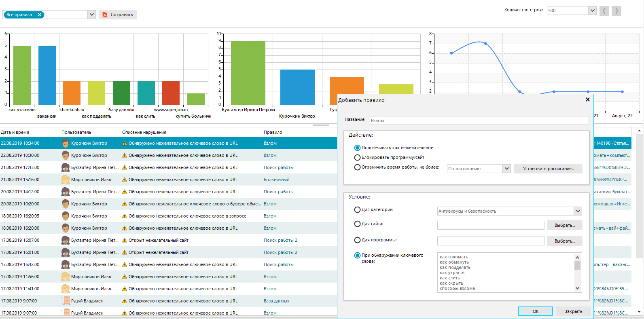Image resolution: width=644 pixels, height=319 pixels.
Task: Open 'Поиск работы 2' rule link at 16:07:00
Action: click(280, 240)
